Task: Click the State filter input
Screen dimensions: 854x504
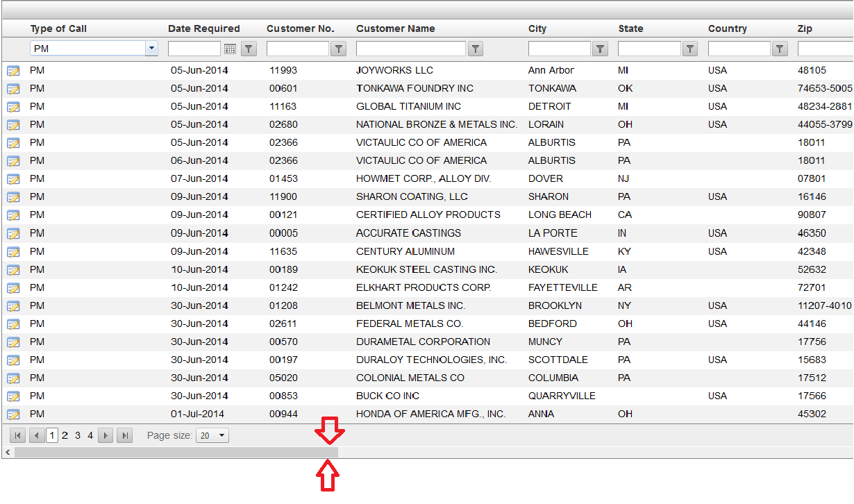Action: (x=649, y=49)
